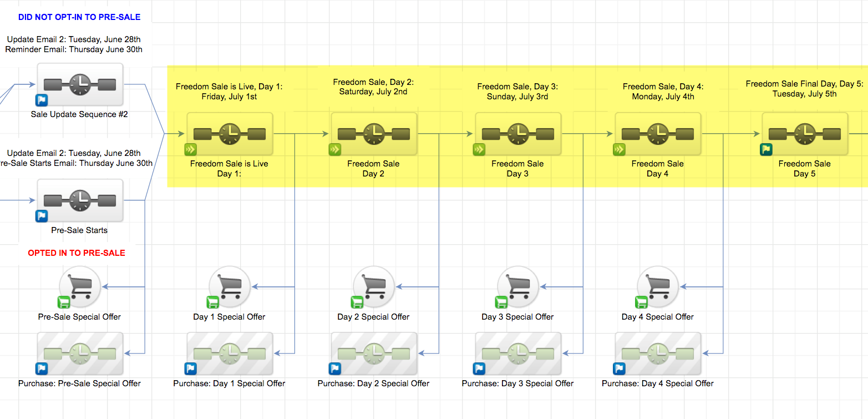Screen dimensions: 868x419
Task: Select the OPTED IN TO PRE-SALE note
Action: [77, 253]
